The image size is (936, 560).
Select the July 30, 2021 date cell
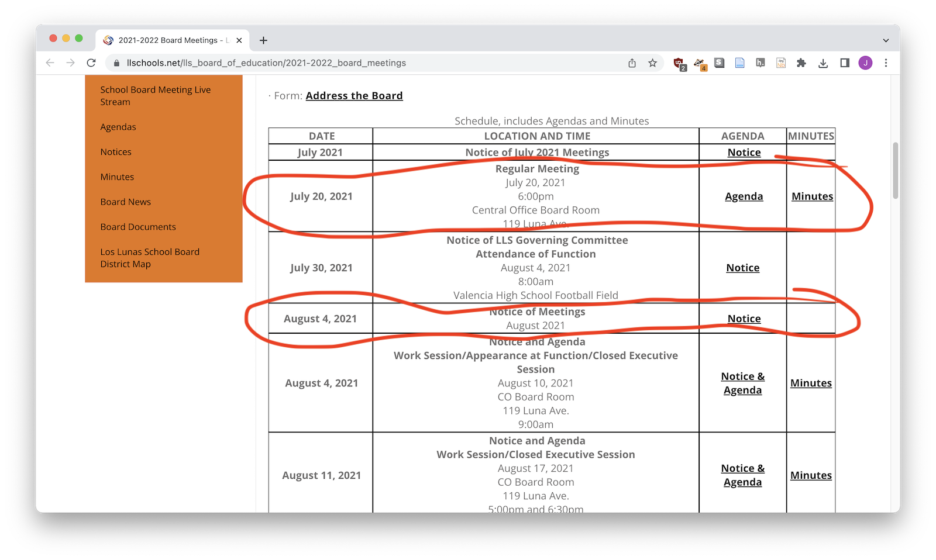[x=321, y=268]
